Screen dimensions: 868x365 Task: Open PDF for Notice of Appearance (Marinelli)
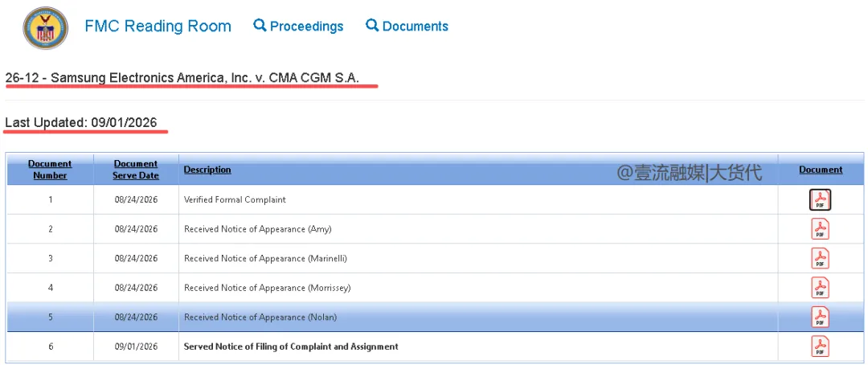pos(820,258)
